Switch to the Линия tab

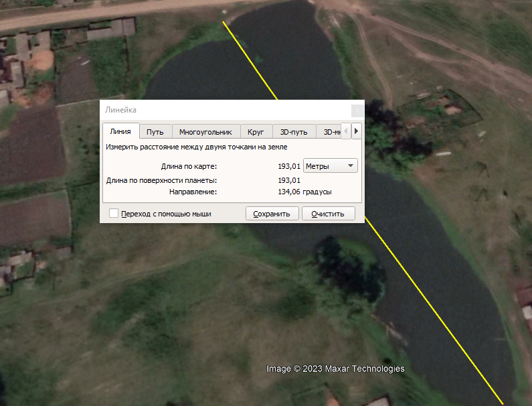click(x=120, y=131)
